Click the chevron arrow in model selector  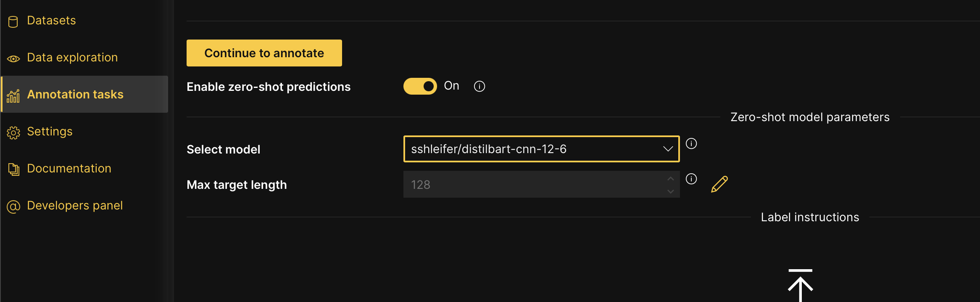tap(668, 149)
